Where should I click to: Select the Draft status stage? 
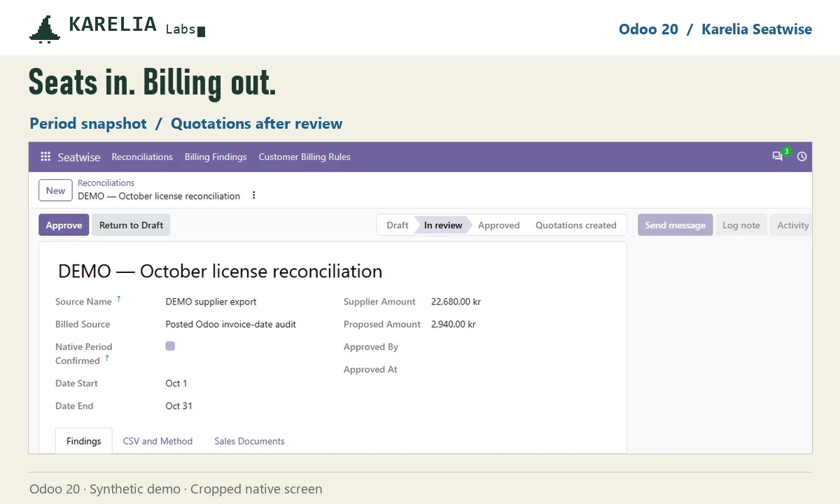tap(397, 225)
